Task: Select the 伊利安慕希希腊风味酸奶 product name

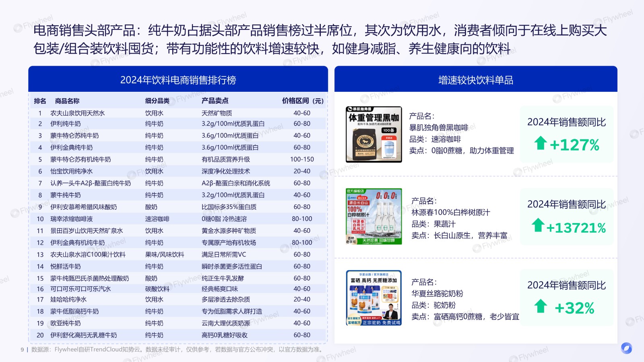Action: coord(83,207)
